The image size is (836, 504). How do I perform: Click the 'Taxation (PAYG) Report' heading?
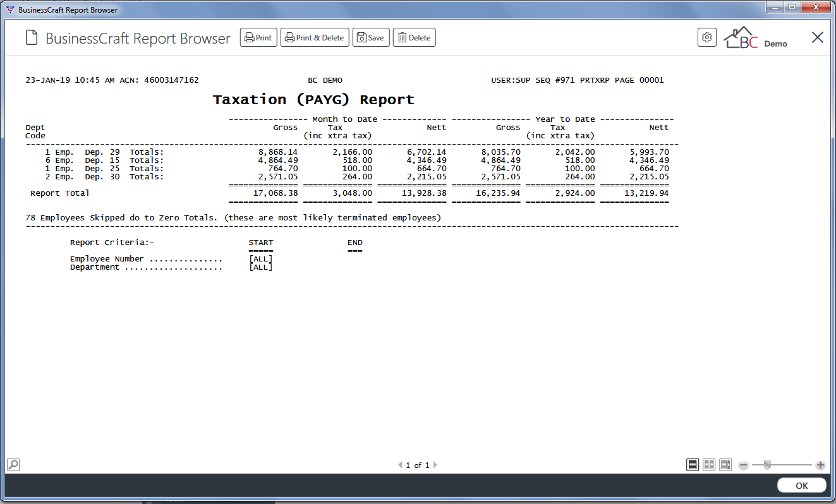point(313,100)
